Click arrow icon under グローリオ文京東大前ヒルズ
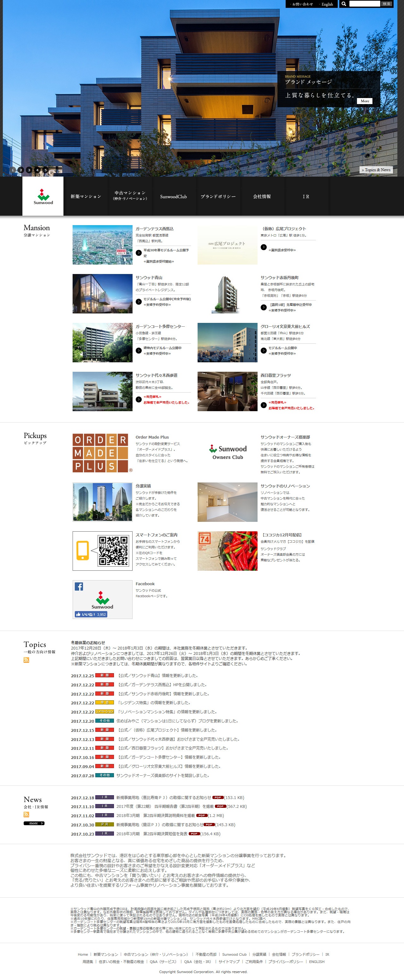Screen dimensions: 404x980 [x=264, y=350]
